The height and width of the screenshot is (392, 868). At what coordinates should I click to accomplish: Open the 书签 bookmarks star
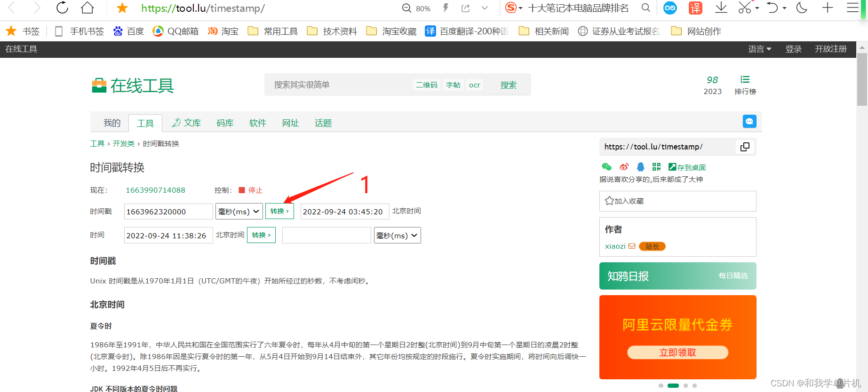[x=23, y=31]
